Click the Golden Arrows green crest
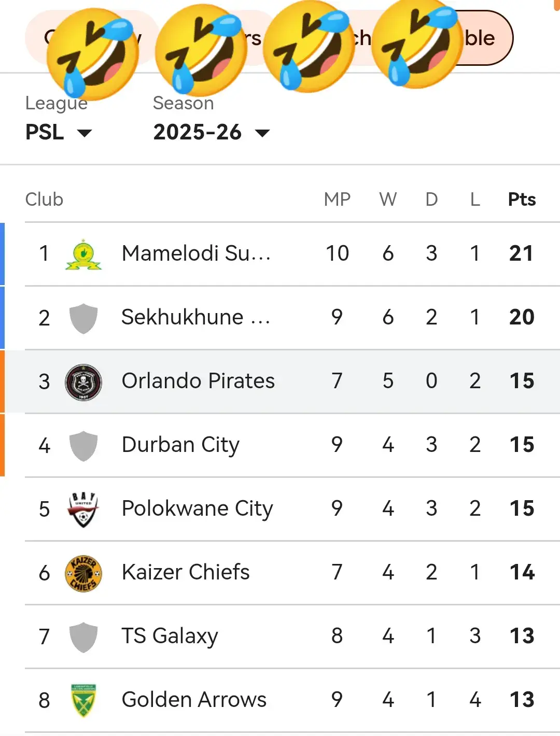 (83, 700)
